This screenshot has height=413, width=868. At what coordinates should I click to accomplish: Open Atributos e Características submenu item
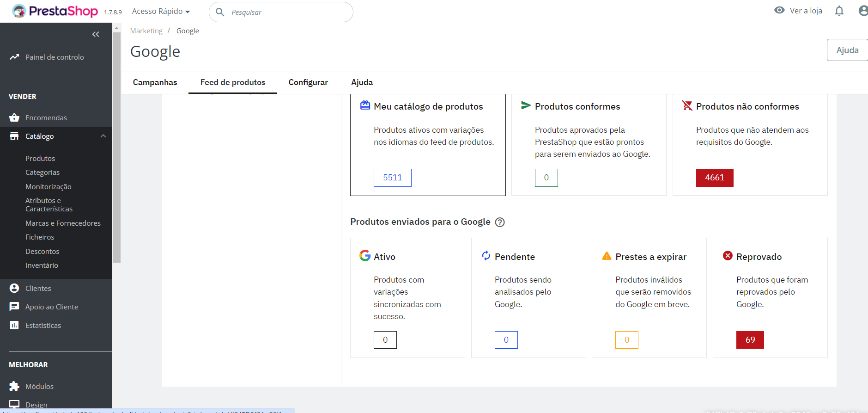pos(49,204)
